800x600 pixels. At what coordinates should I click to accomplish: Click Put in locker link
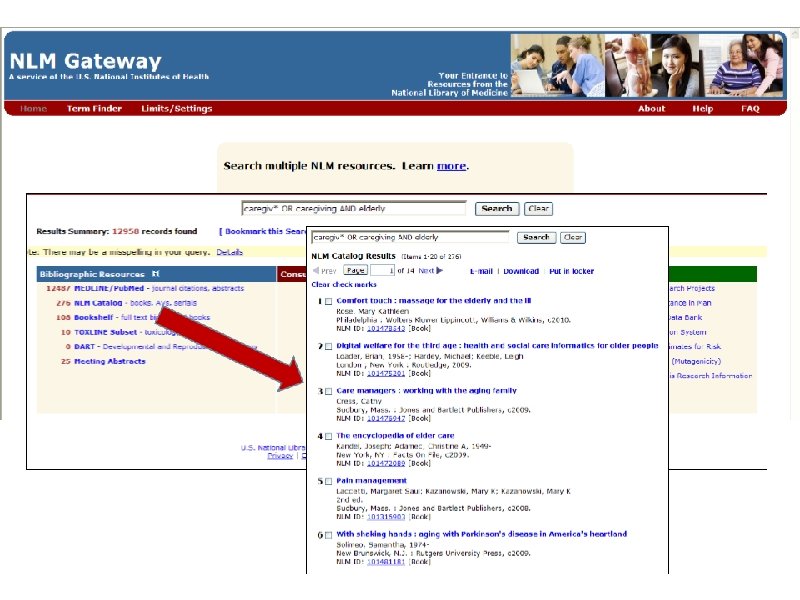pos(571,271)
